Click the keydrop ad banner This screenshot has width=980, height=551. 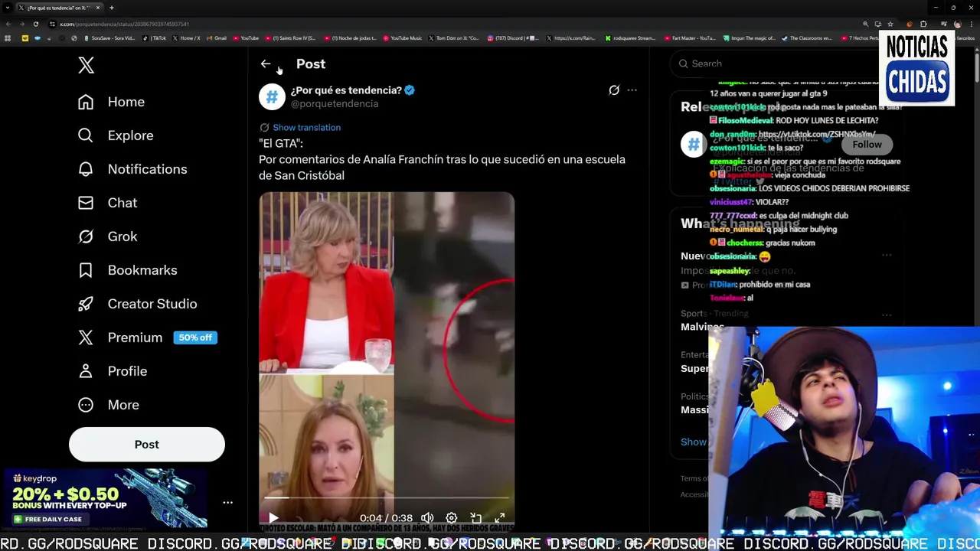(105, 499)
